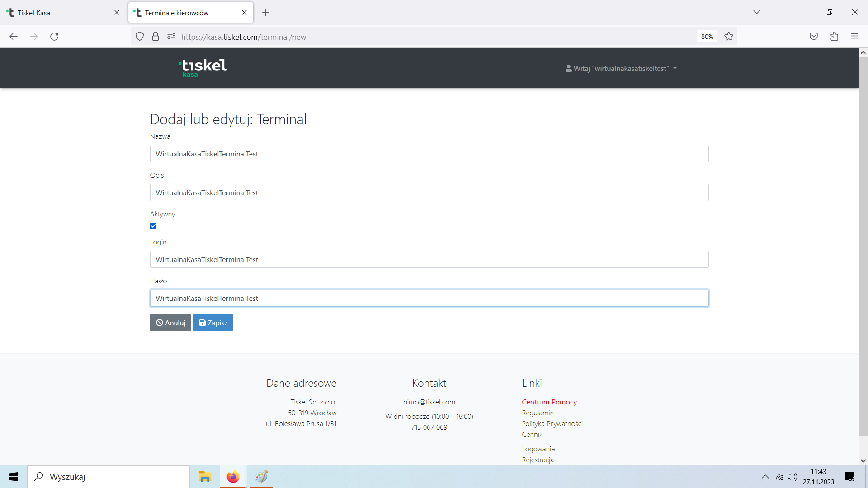Image resolution: width=868 pixels, height=488 pixels.
Task: Open the Polityka Prywatności link
Action: pos(552,424)
